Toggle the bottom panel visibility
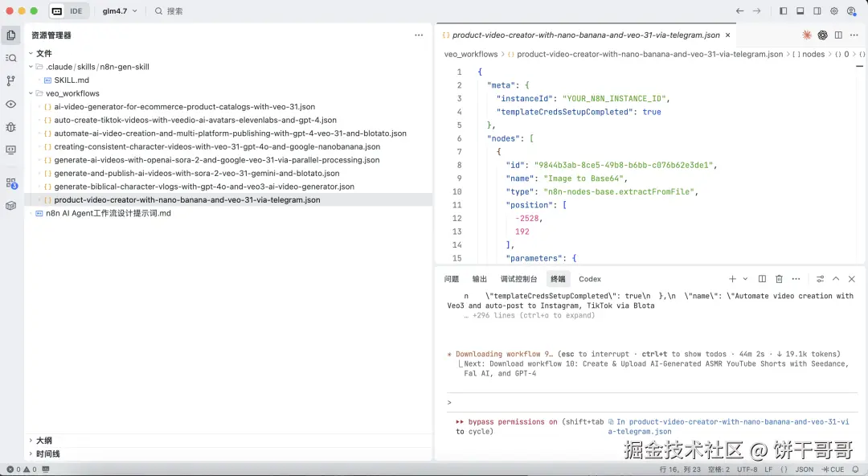The image size is (868, 476). click(800, 11)
